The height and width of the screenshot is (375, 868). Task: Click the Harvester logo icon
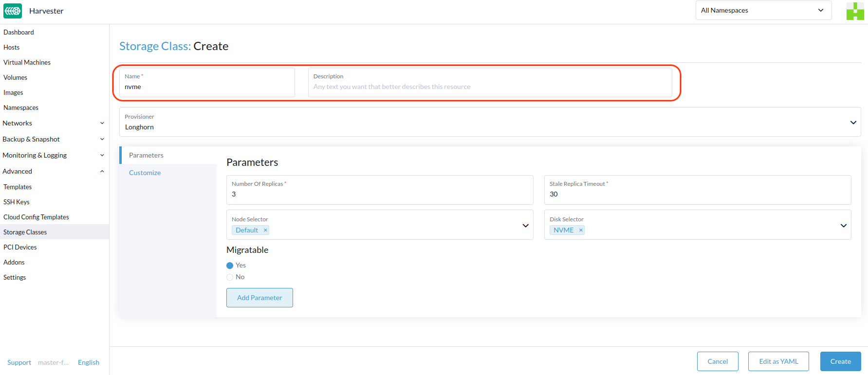(x=13, y=11)
